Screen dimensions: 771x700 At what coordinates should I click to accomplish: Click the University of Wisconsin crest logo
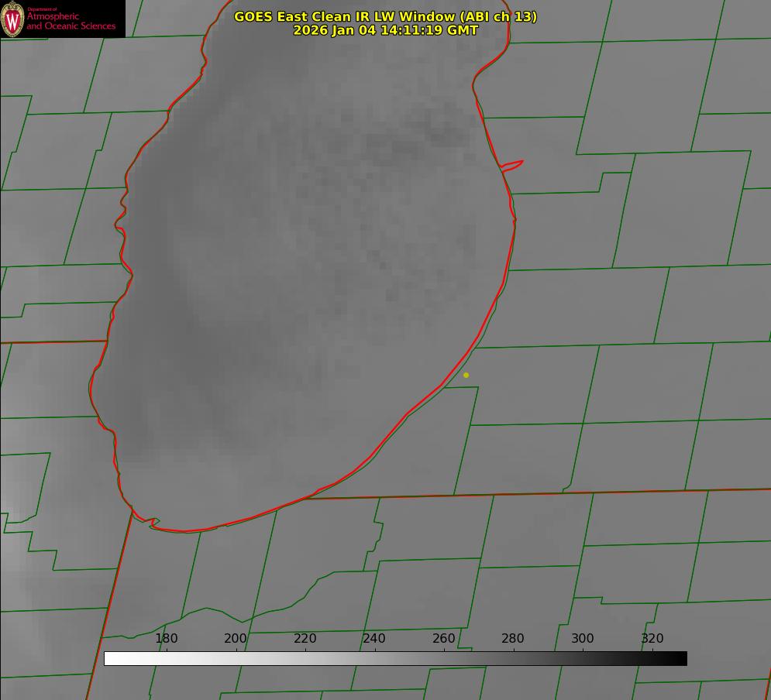13,19
